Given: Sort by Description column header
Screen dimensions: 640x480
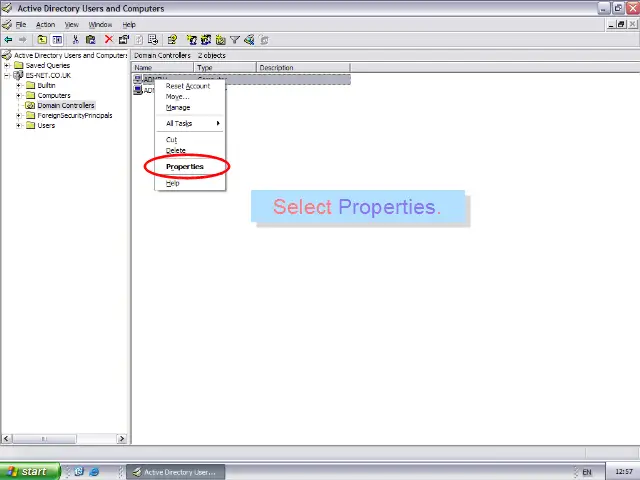Looking at the screenshot, I should (x=303, y=68).
